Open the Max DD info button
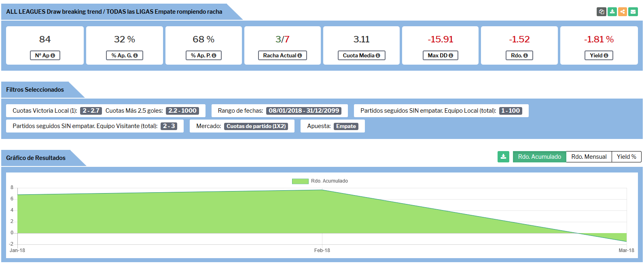Screen dimensions: 644x265 (440, 55)
